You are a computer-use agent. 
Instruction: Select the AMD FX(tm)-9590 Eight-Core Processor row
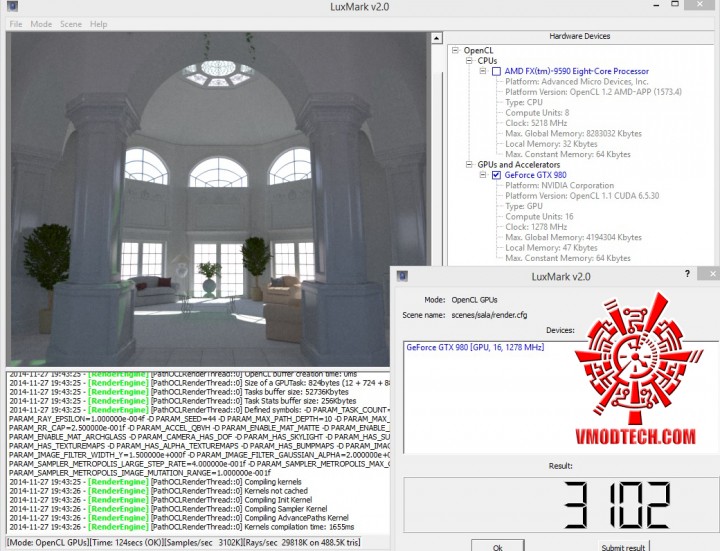click(576, 71)
